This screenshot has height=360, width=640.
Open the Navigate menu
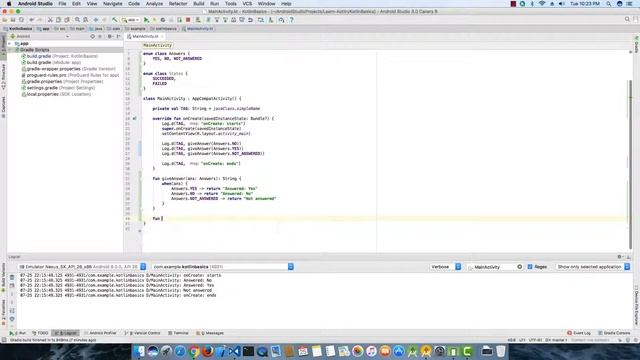point(112,4)
